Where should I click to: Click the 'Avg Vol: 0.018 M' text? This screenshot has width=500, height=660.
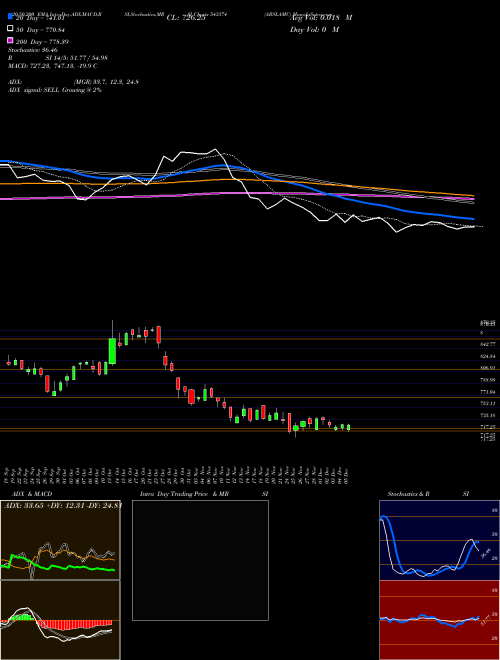(x=321, y=18)
